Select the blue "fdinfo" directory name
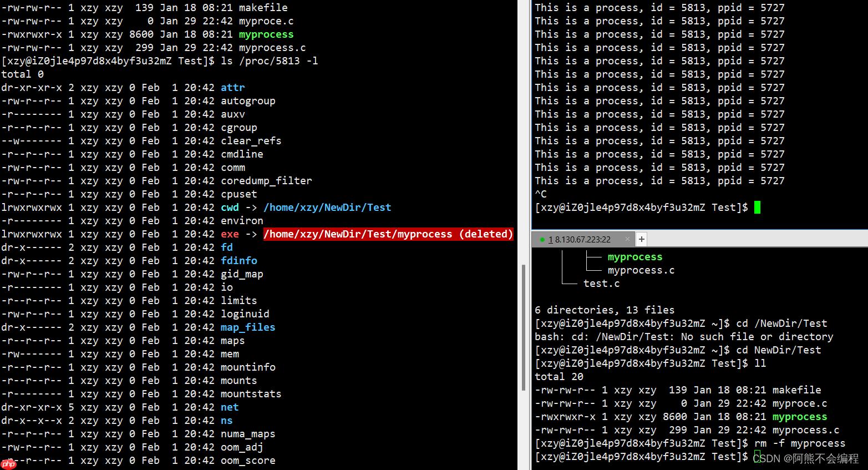 (x=239, y=261)
